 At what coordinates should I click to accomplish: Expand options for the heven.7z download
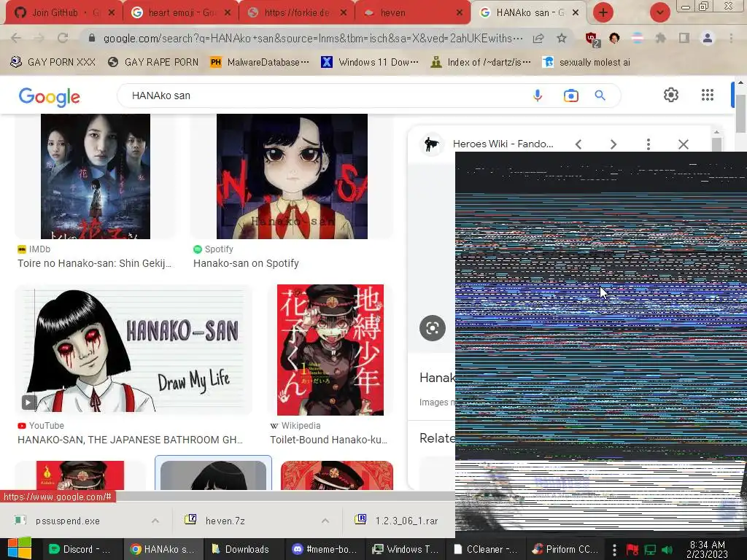(325, 521)
